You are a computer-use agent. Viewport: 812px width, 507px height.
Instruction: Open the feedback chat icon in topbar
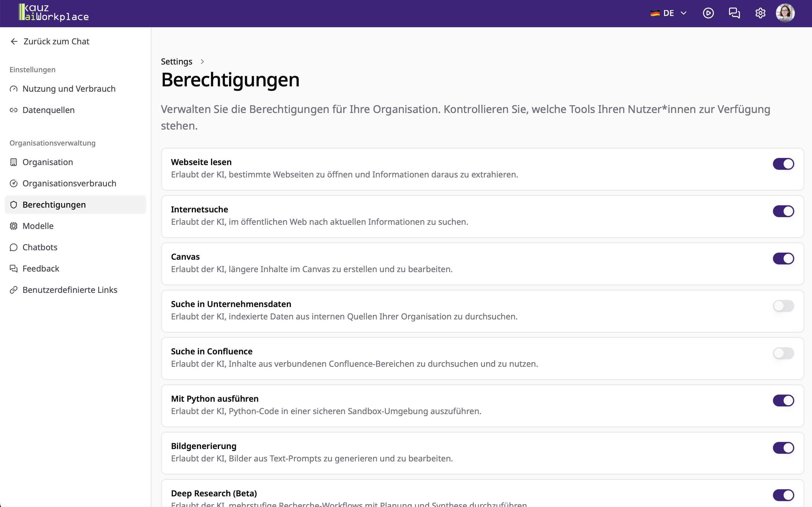734,13
